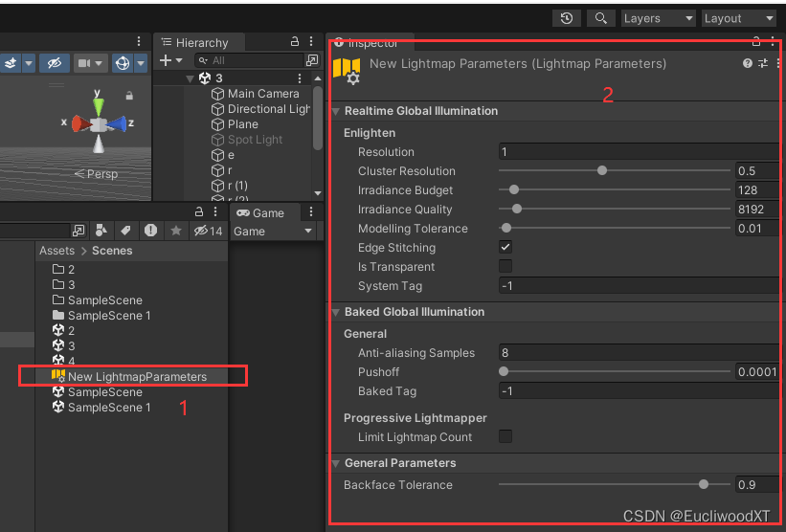Viewport: 786px width, 532px height.
Task: Click the Cluster Resolution slider
Action: (x=614, y=171)
